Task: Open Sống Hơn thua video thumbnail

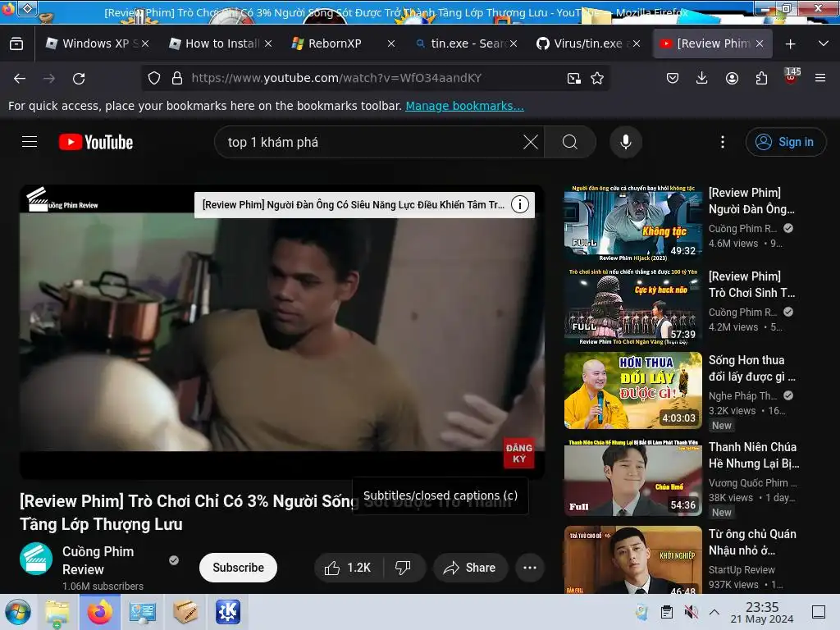Action: point(632,390)
